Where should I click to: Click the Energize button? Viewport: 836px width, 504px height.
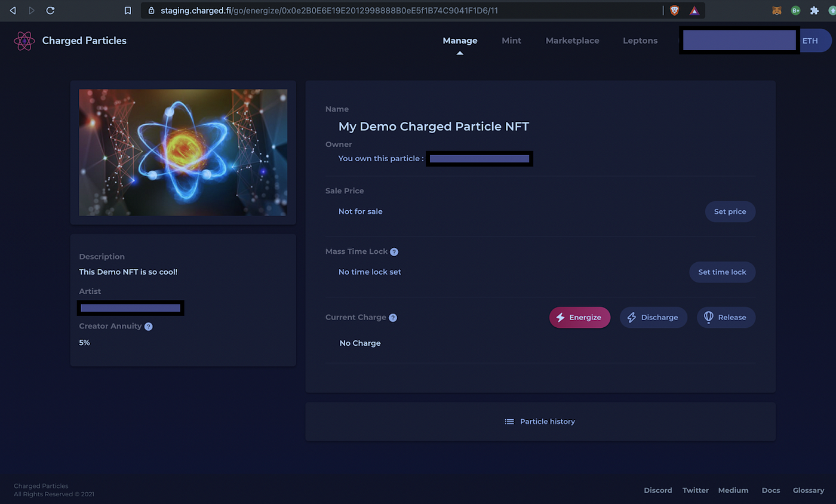[580, 318]
